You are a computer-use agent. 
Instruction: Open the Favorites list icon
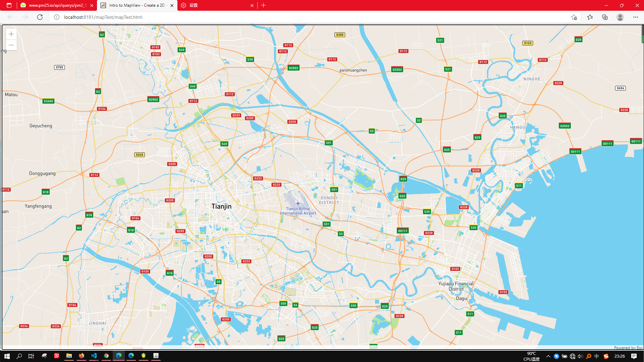pyautogui.click(x=590, y=17)
